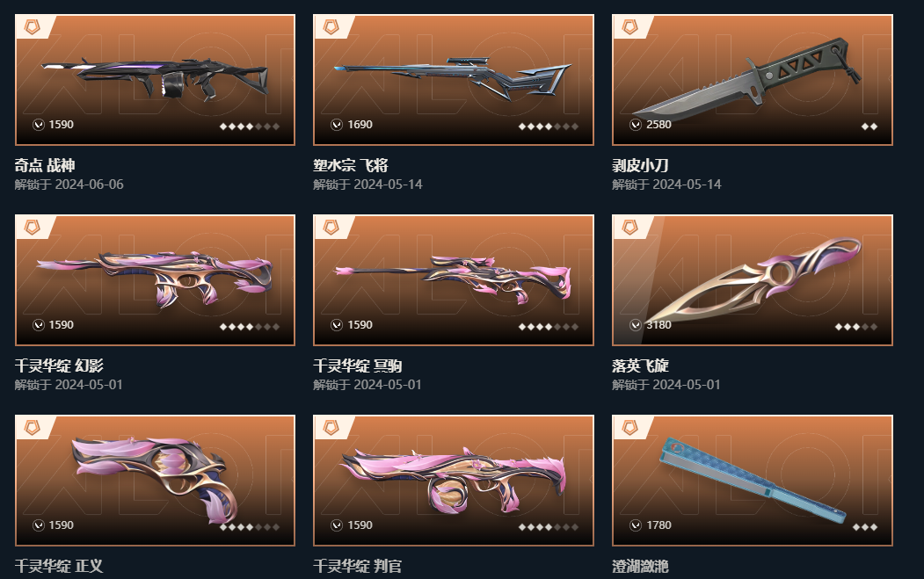
Task: Click the 澄湖潋滟 skin title
Action: [640, 566]
